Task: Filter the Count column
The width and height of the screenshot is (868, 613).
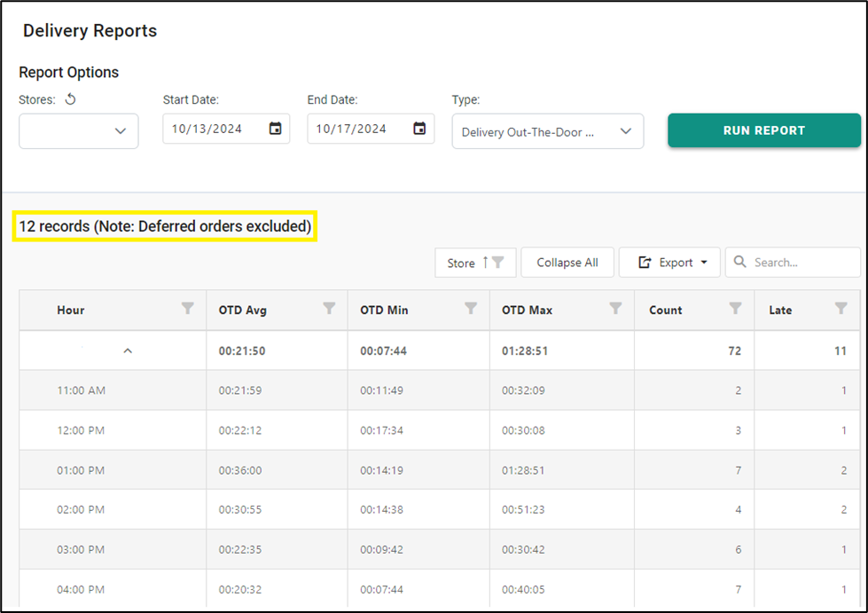Action: pyautogui.click(x=735, y=309)
